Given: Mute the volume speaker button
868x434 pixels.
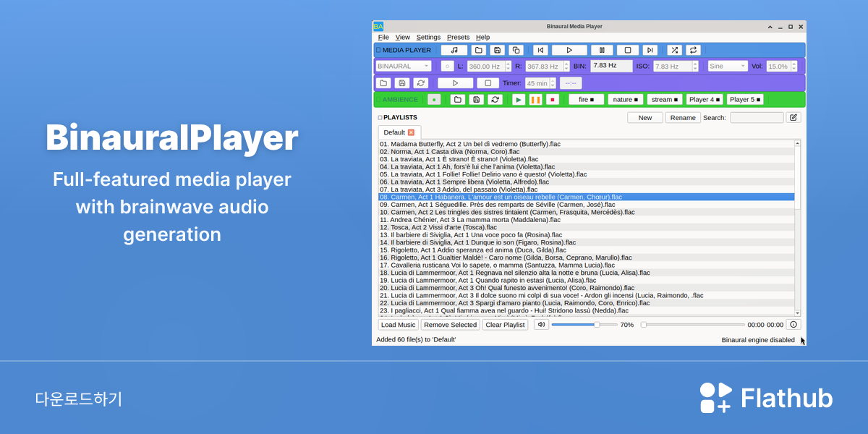Looking at the screenshot, I should 541,325.
